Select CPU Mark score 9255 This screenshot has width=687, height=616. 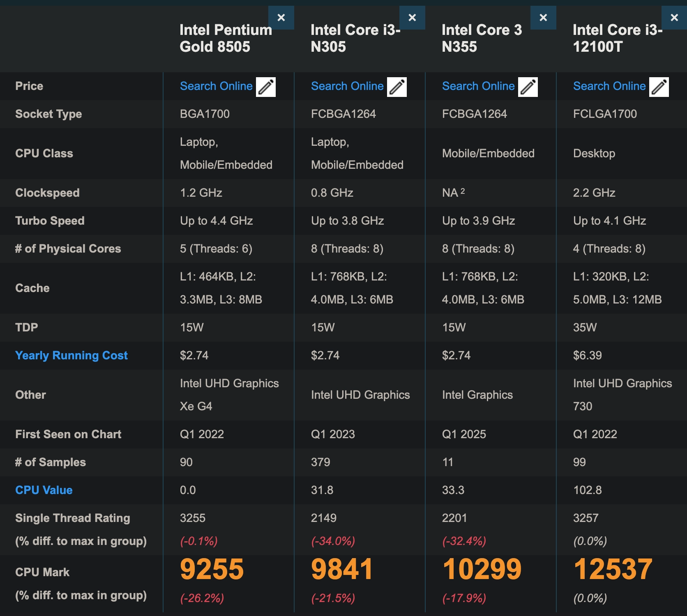(x=212, y=569)
